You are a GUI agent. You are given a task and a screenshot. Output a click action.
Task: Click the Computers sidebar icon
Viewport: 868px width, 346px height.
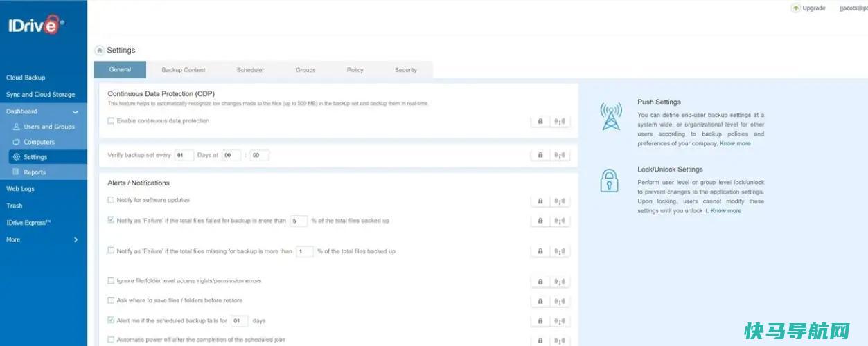click(x=17, y=142)
